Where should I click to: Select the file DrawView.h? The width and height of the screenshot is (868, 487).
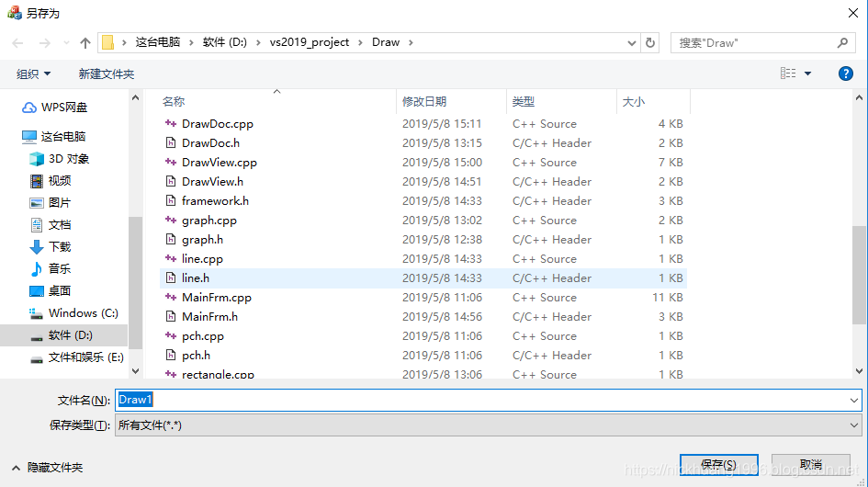[x=212, y=182]
